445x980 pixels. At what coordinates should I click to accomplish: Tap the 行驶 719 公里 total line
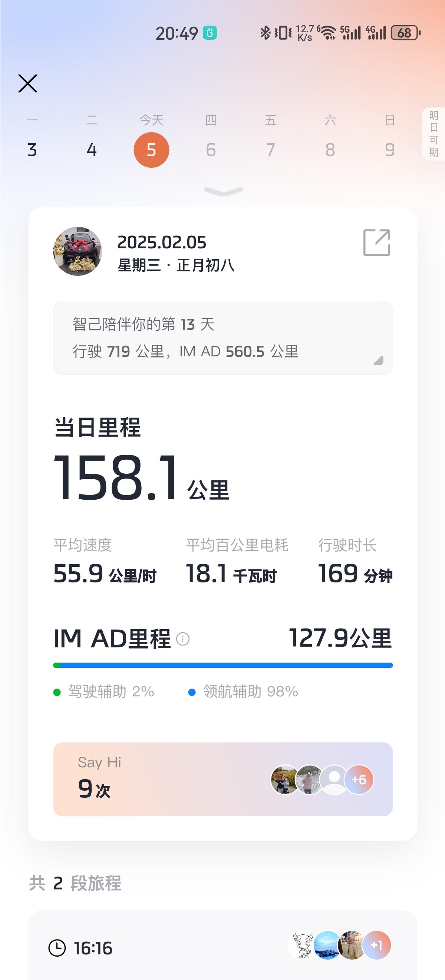[x=185, y=352]
